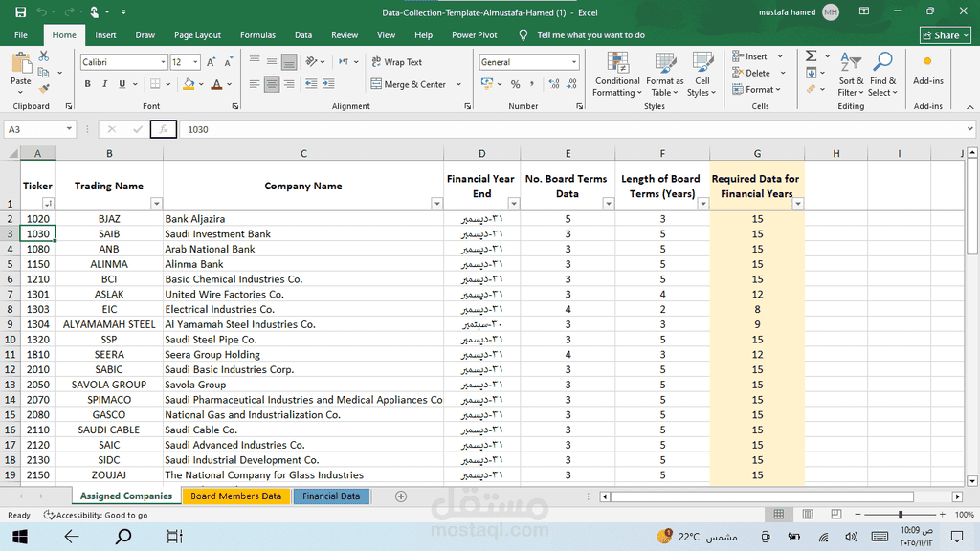The width and height of the screenshot is (980, 551).
Task: Toggle Wrap Text for the cell
Action: 395,62
